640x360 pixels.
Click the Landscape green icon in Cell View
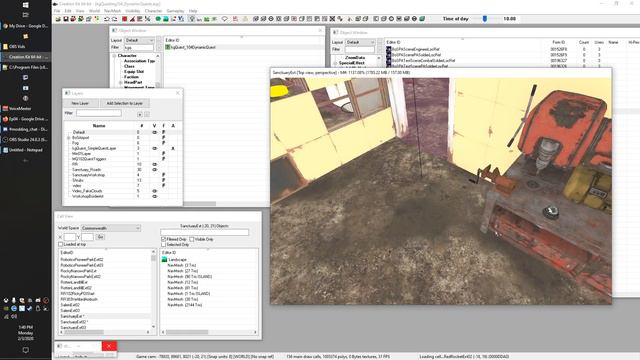(164, 260)
